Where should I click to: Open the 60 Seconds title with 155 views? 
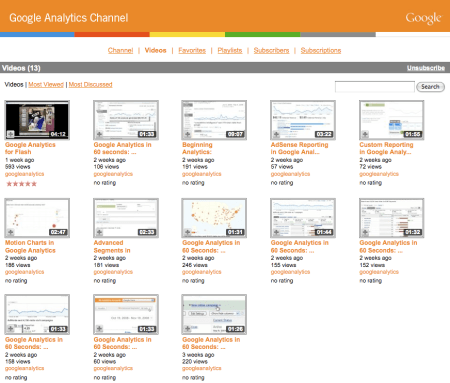point(299,247)
